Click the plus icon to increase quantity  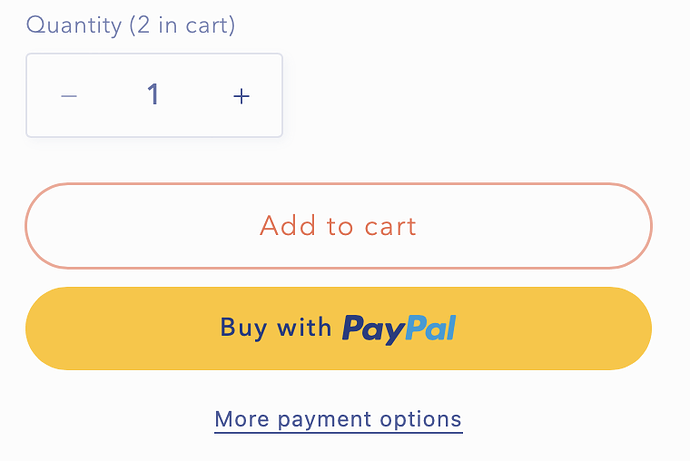coord(241,96)
